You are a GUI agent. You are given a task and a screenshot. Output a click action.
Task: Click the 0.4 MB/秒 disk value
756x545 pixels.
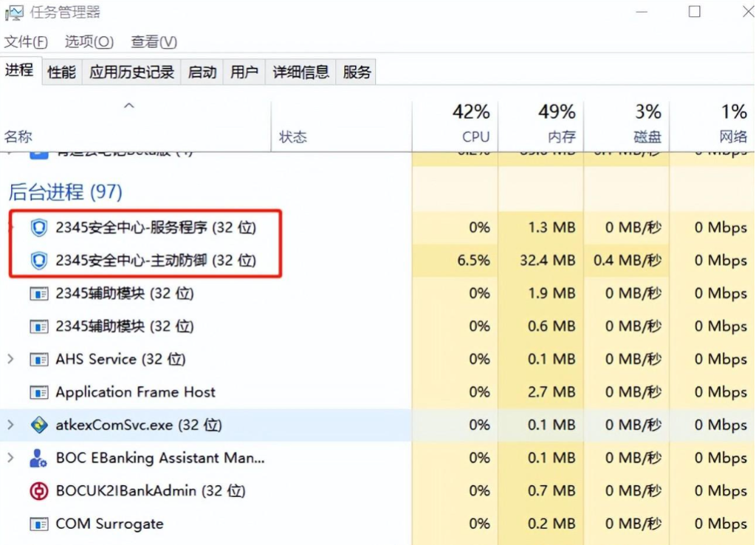[x=628, y=261]
